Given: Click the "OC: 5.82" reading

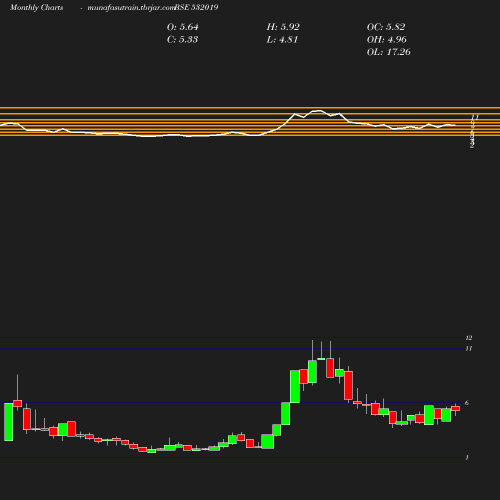Looking at the screenshot, I should [x=386, y=27].
